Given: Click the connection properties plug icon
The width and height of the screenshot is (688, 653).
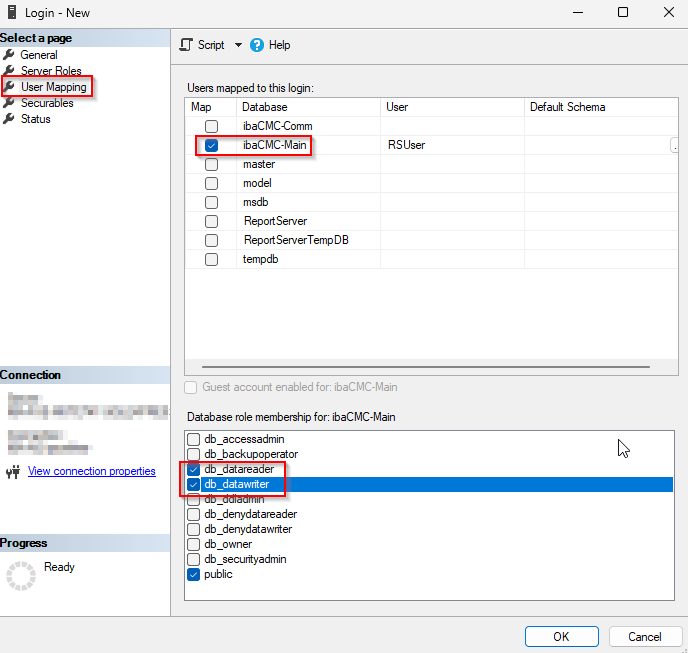Looking at the screenshot, I should pos(13,471).
